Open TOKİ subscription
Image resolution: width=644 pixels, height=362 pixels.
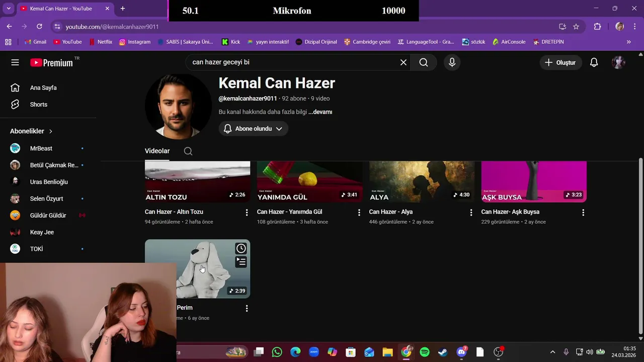click(x=48, y=249)
